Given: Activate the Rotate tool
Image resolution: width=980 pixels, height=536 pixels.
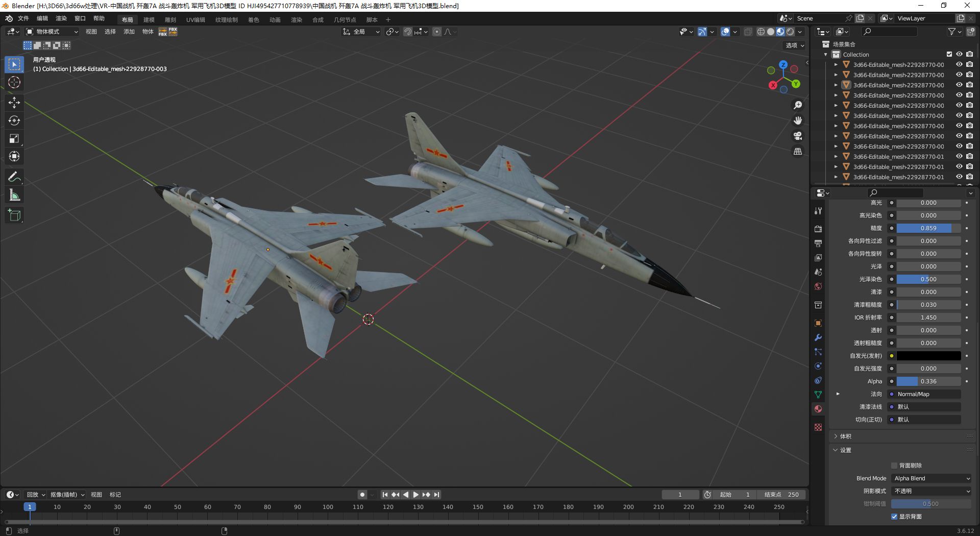Looking at the screenshot, I should 14,120.
